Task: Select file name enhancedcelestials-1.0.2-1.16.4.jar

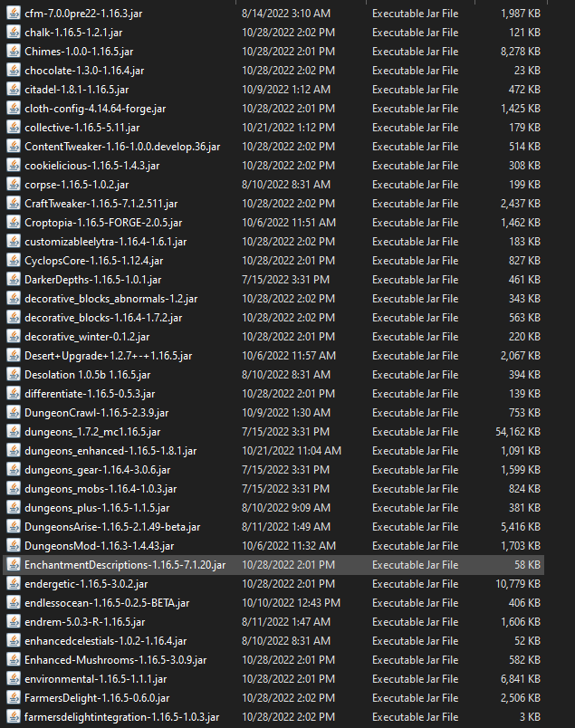Action: [105, 641]
